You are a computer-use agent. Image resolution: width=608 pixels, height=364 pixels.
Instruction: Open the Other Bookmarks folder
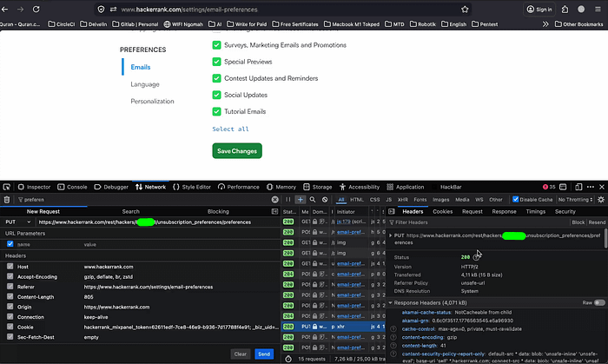tap(579, 24)
